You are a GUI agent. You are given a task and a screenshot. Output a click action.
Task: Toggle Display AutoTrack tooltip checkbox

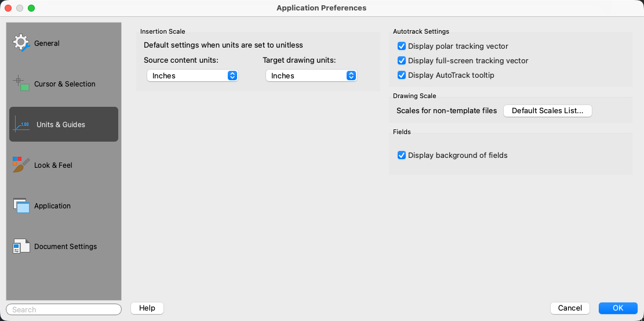(x=401, y=75)
